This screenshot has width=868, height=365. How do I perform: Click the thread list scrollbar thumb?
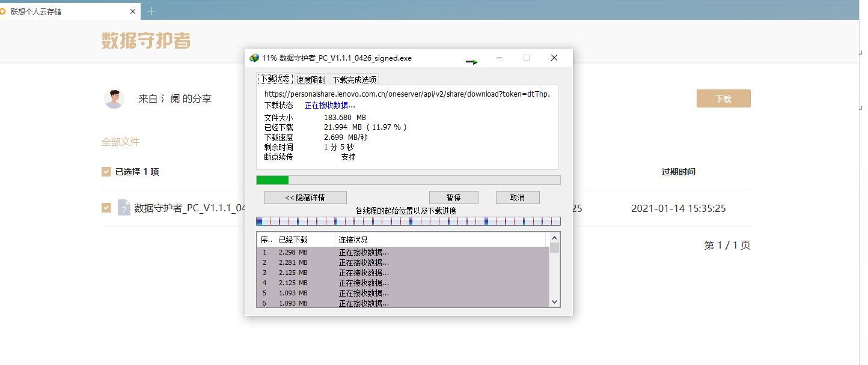[554, 247]
